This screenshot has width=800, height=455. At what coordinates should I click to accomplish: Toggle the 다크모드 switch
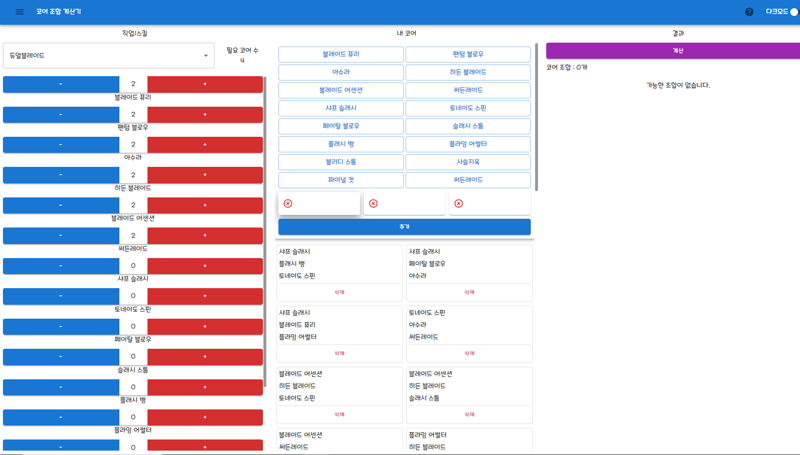(793, 12)
